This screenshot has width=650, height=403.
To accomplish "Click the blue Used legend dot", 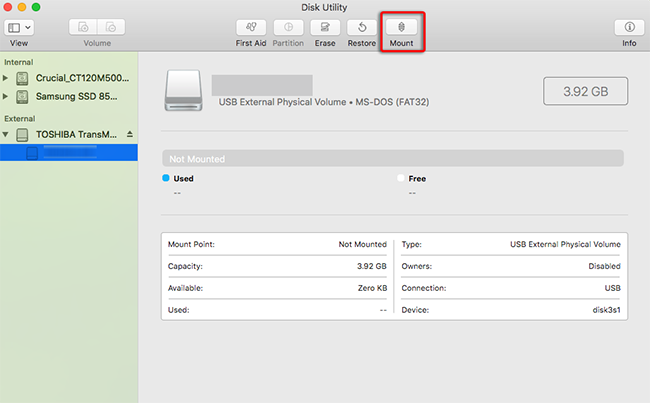I will 166,178.
